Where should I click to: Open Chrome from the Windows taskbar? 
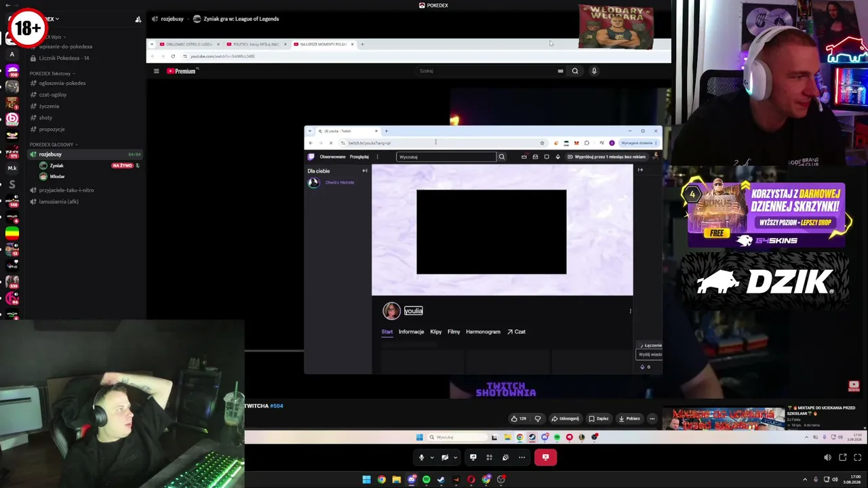click(381, 480)
